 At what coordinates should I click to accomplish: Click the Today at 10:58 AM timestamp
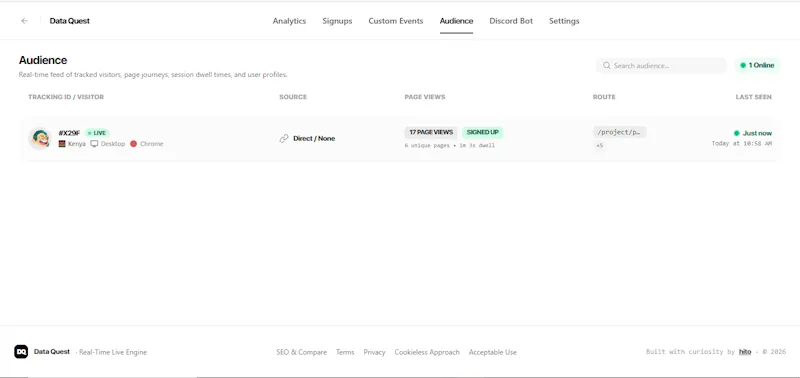point(742,144)
